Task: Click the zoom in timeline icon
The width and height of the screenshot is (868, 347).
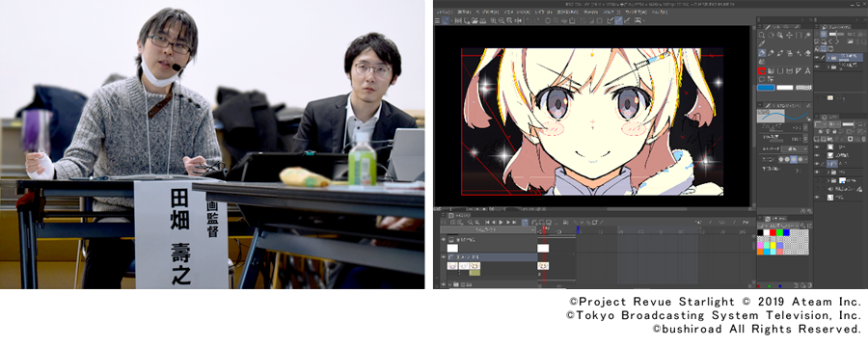Action: (x=470, y=223)
